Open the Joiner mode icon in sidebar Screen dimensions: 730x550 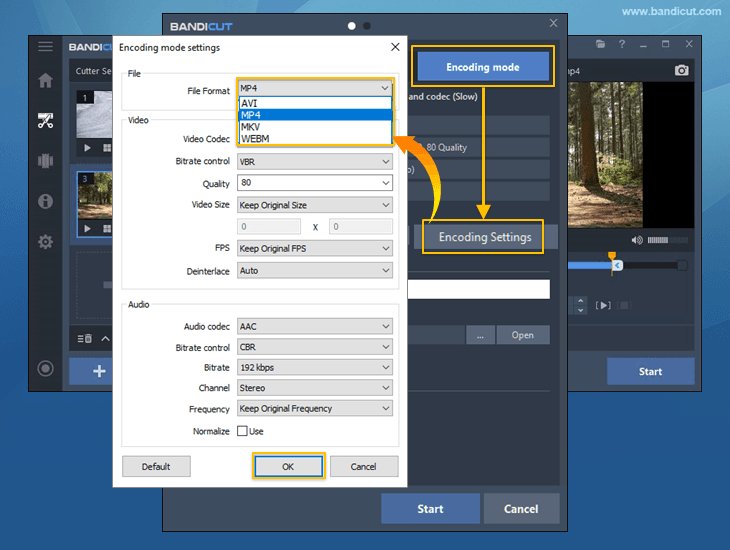[45, 161]
